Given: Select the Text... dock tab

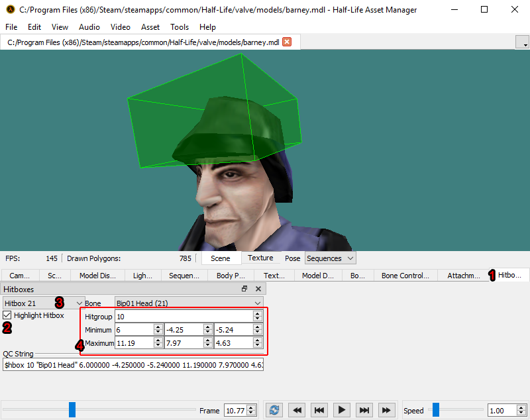Looking at the screenshot, I should (274, 276).
